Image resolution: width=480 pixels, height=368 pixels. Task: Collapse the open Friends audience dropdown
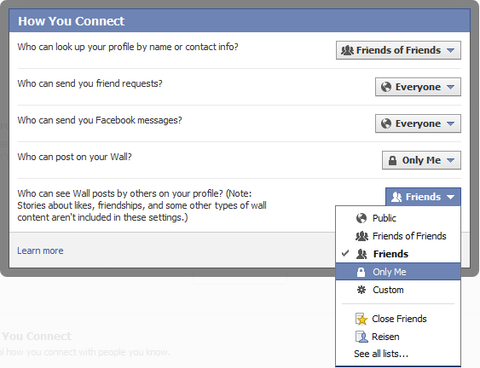click(x=423, y=197)
